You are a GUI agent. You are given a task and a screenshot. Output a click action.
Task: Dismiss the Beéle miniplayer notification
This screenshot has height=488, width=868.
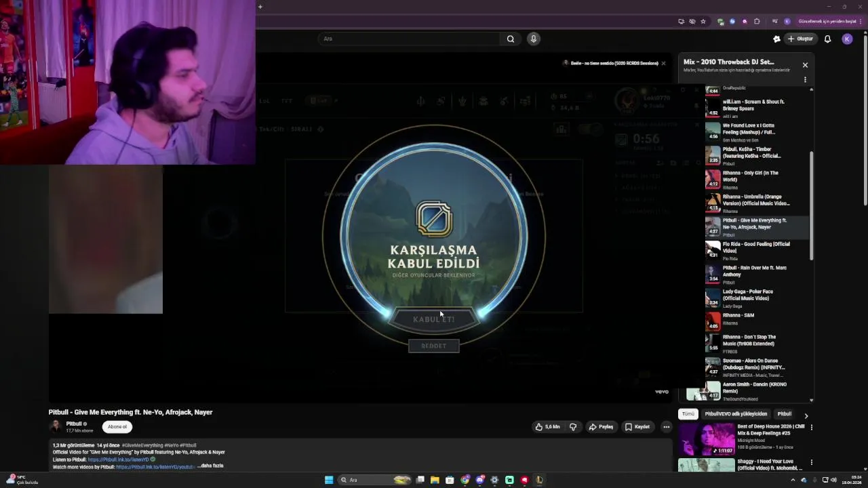663,63
